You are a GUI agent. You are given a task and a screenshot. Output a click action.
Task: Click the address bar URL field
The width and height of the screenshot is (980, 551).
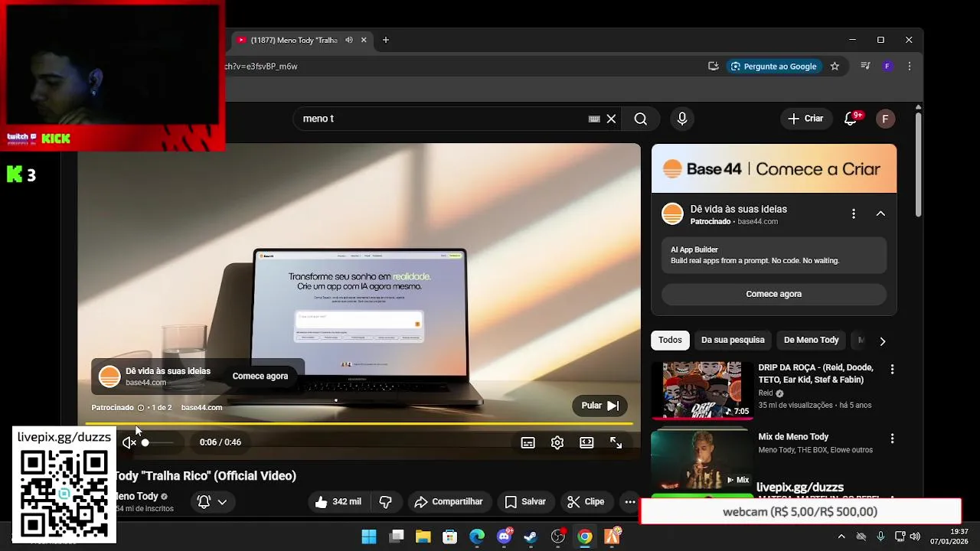(x=459, y=67)
